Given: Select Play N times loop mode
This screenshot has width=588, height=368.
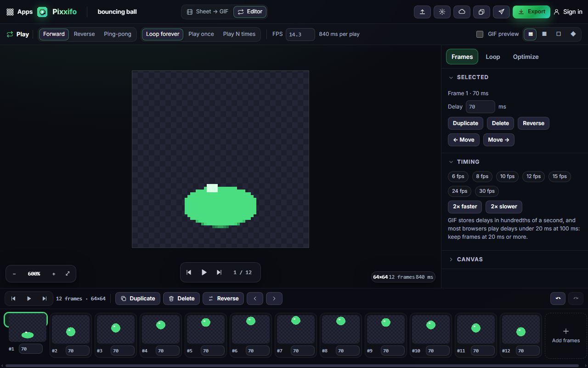Looking at the screenshot, I should 239,34.
